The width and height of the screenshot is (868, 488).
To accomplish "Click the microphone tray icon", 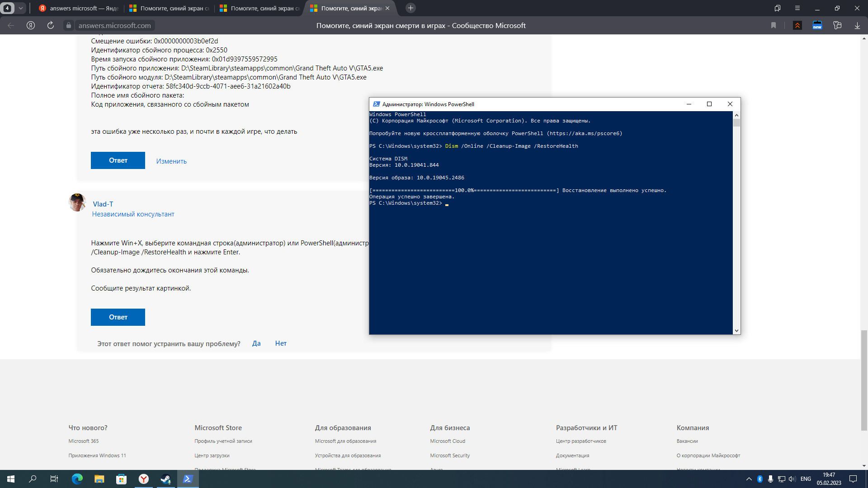I will [770, 479].
